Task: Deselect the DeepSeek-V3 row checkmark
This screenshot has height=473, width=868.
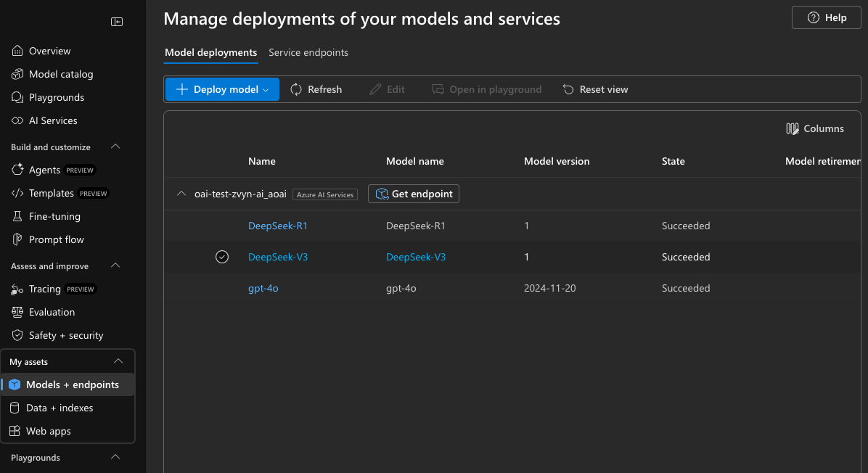Action: click(222, 257)
